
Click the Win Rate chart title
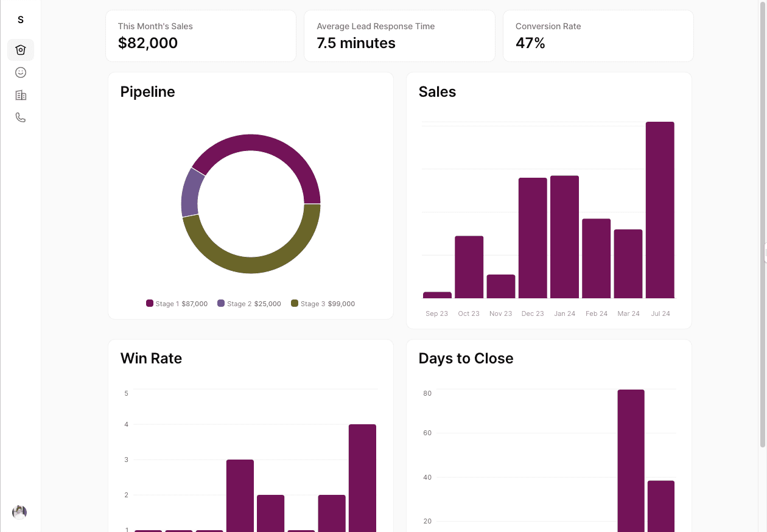(x=151, y=358)
